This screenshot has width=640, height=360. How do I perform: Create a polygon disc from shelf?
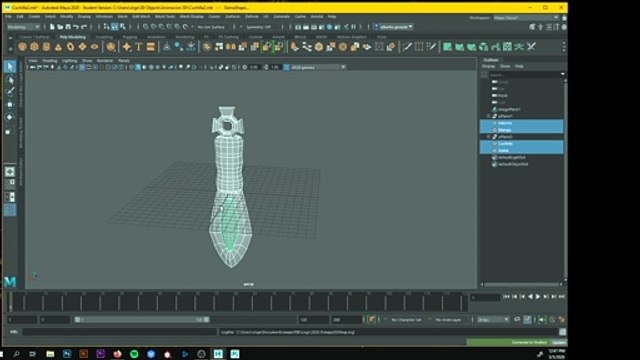coord(94,47)
